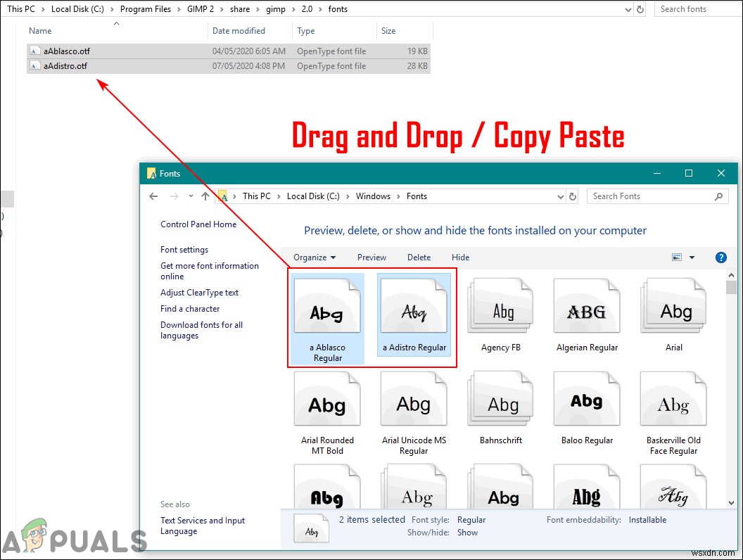Click the Back navigation arrow in the Fonts window
Screen dimensions: 743x560
point(153,196)
